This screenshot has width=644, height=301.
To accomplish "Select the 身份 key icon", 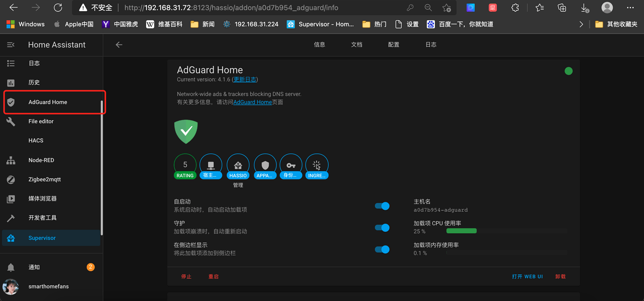I will click(291, 164).
